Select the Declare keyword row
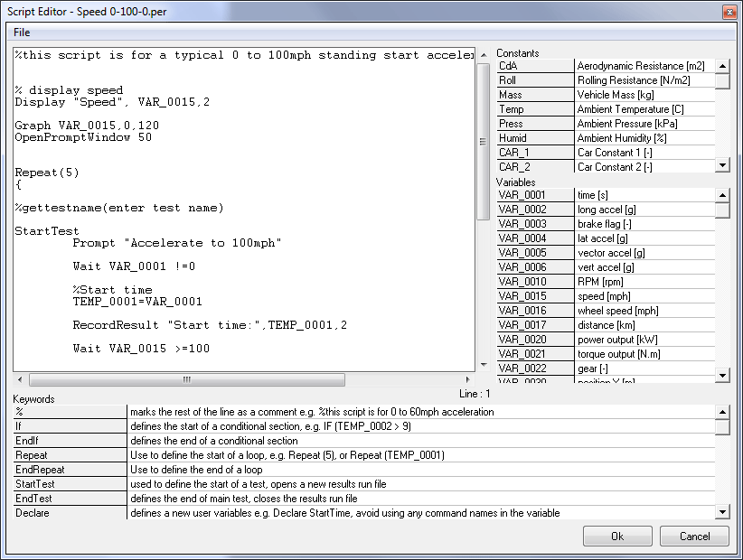This screenshot has height=560, width=743. pos(70,513)
